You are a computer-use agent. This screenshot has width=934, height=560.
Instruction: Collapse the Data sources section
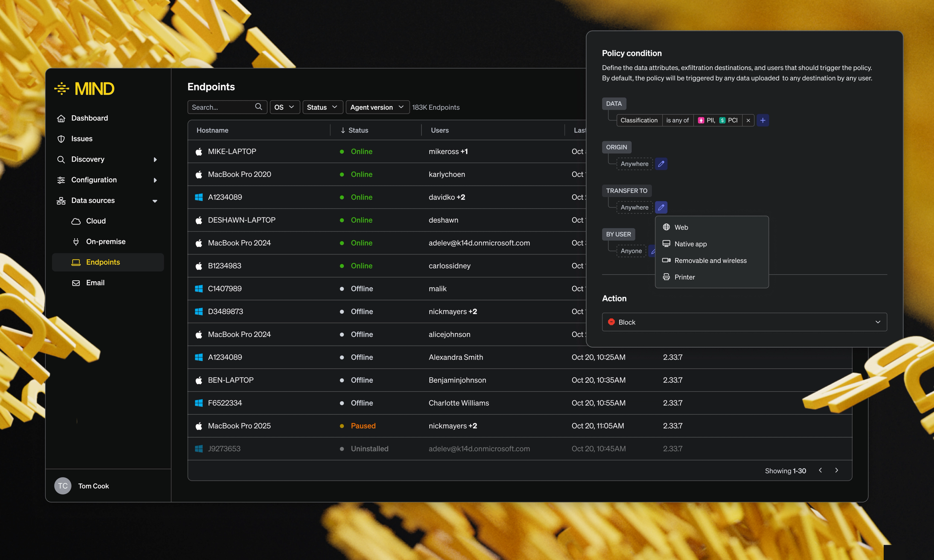(x=155, y=201)
